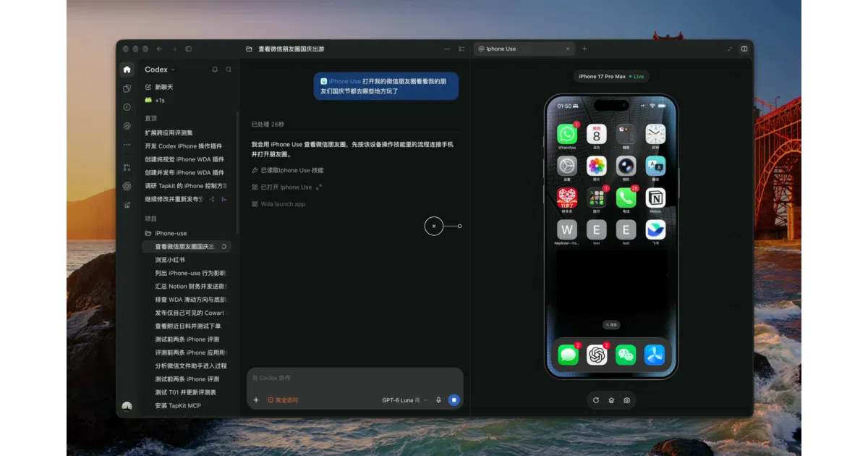This screenshot has height=456, width=868.
Task: Close the Iphone Use tab
Action: coord(568,49)
